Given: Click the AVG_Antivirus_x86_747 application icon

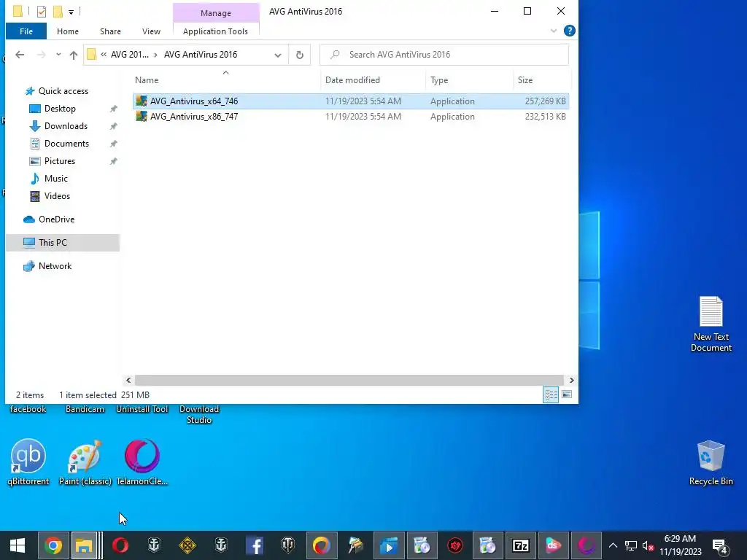Looking at the screenshot, I should pyautogui.click(x=142, y=116).
